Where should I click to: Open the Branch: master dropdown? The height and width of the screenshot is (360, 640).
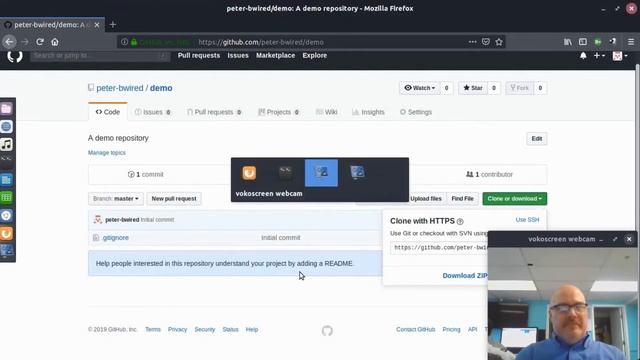tap(116, 199)
